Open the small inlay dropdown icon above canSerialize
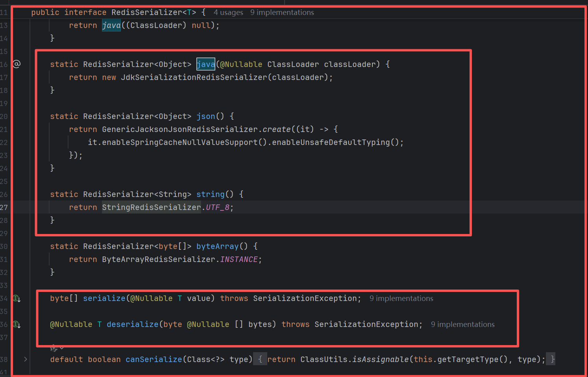Image resolution: width=588 pixels, height=377 pixels. (x=57, y=348)
